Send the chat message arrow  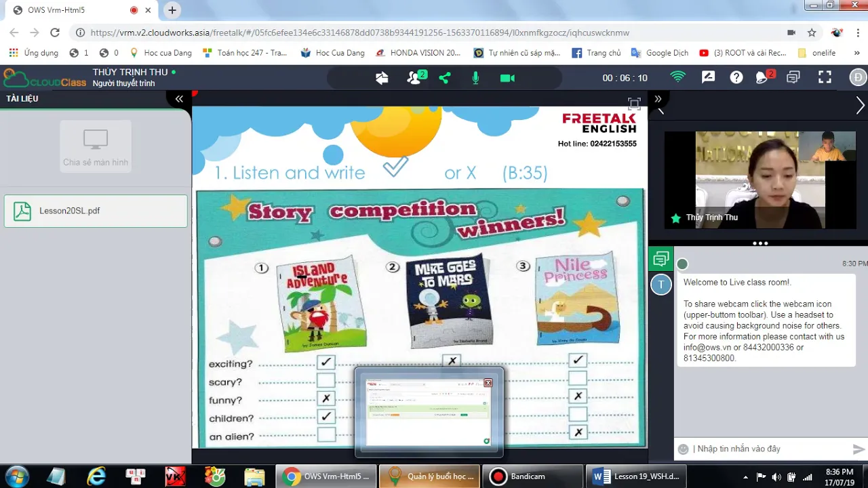[x=859, y=449]
